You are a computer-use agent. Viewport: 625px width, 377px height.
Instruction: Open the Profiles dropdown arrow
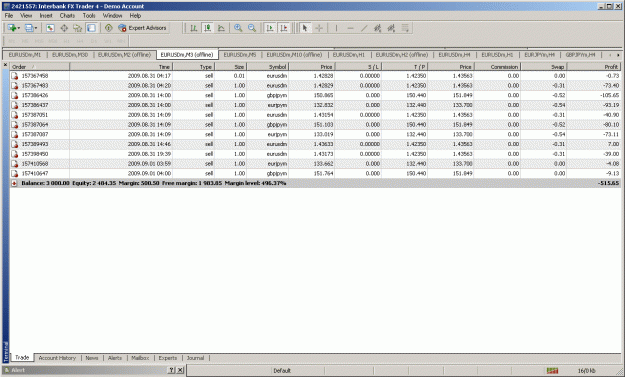(x=36, y=28)
